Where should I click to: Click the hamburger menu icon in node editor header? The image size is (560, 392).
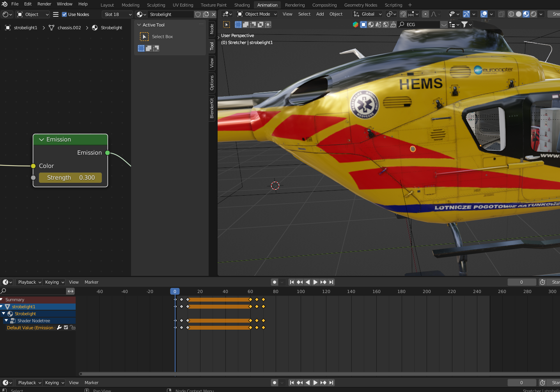56,14
